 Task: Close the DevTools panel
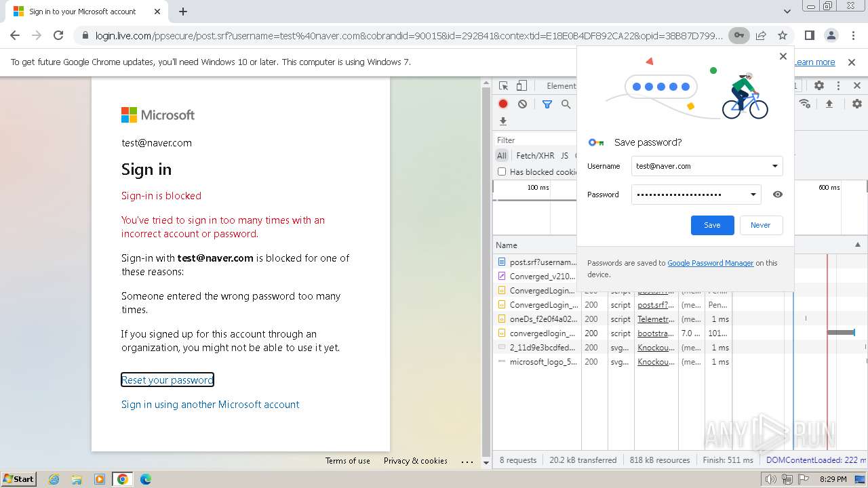857,86
